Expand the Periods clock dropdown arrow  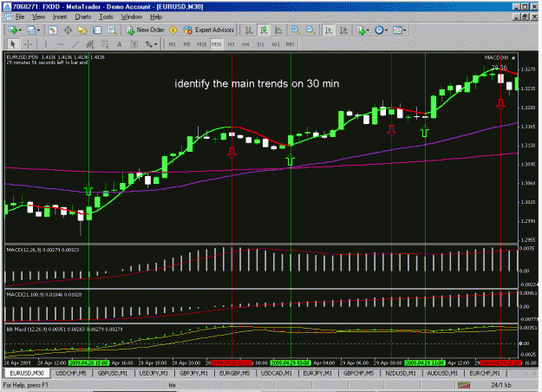tap(386, 30)
